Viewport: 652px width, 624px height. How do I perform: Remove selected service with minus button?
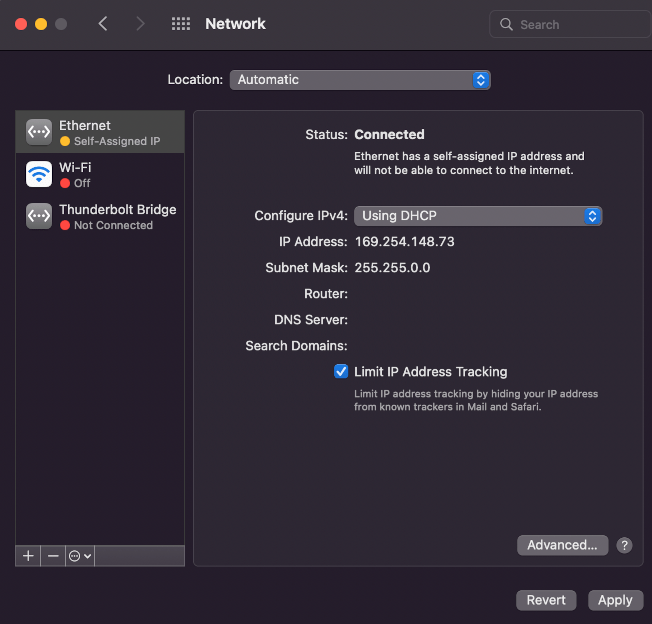pyautogui.click(x=53, y=556)
